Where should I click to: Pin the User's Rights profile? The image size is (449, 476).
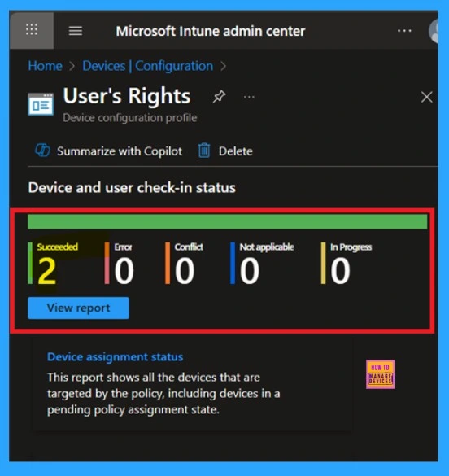(219, 97)
